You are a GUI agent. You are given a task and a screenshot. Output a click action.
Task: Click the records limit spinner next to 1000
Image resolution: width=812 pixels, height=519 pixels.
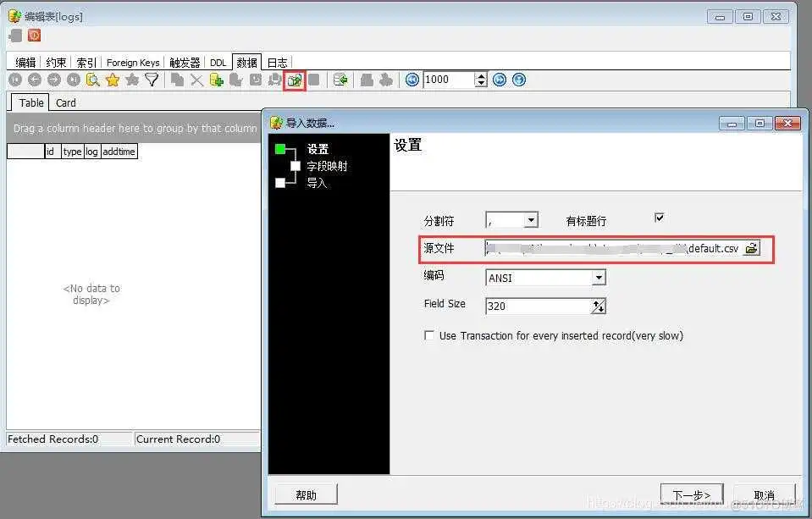(481, 80)
